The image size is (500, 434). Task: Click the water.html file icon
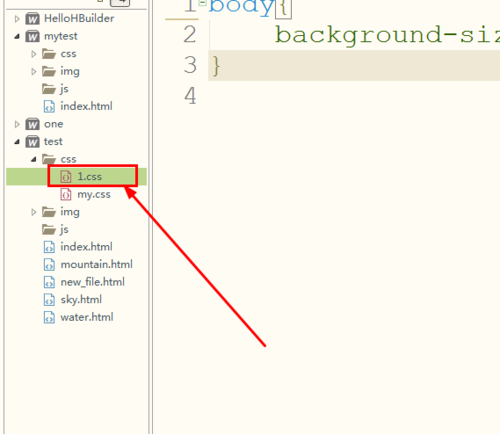pos(49,317)
